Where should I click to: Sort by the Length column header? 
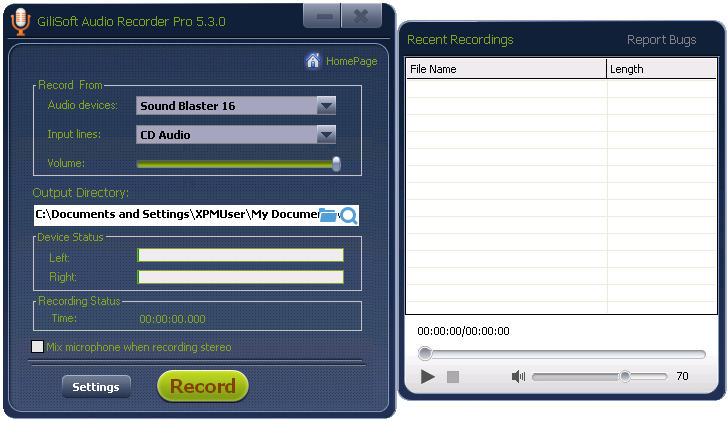point(662,69)
